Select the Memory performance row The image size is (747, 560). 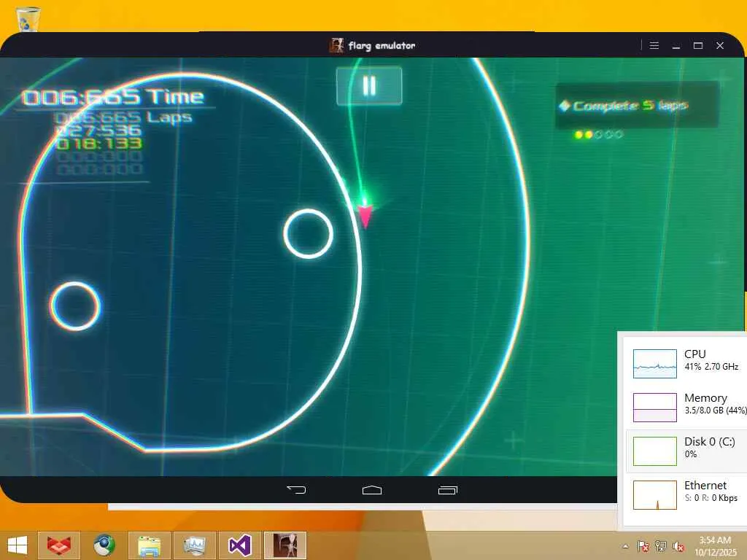[x=686, y=407]
